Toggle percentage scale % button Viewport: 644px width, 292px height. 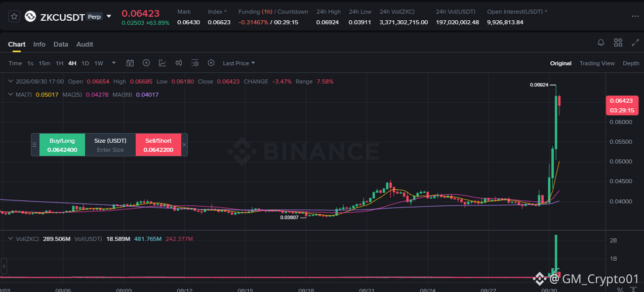[x=620, y=289]
